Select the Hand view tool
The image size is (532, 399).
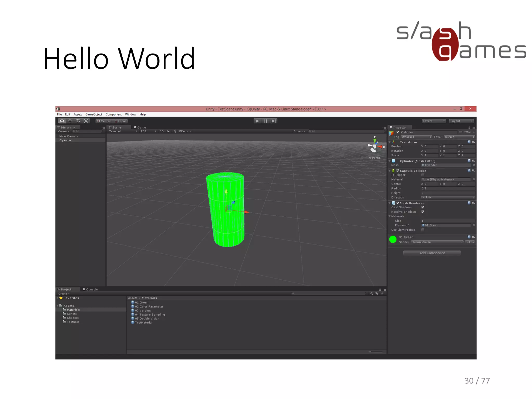click(62, 121)
